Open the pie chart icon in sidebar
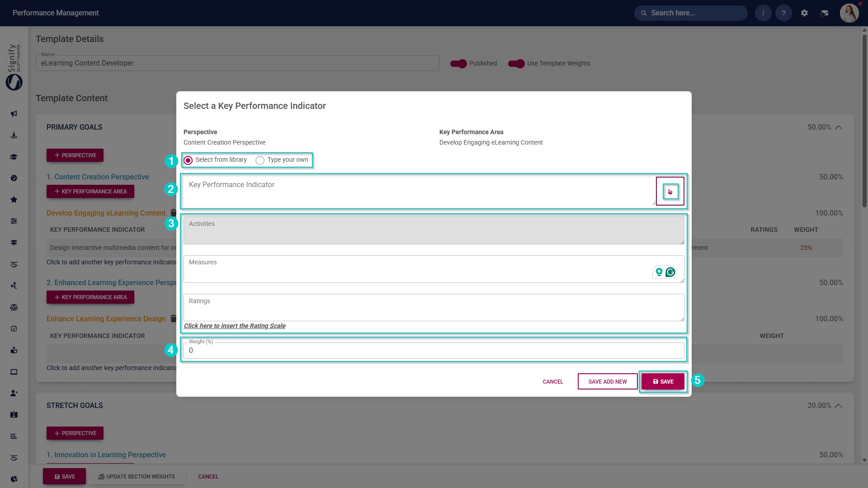Viewport: 868px width, 488px height. [x=14, y=479]
